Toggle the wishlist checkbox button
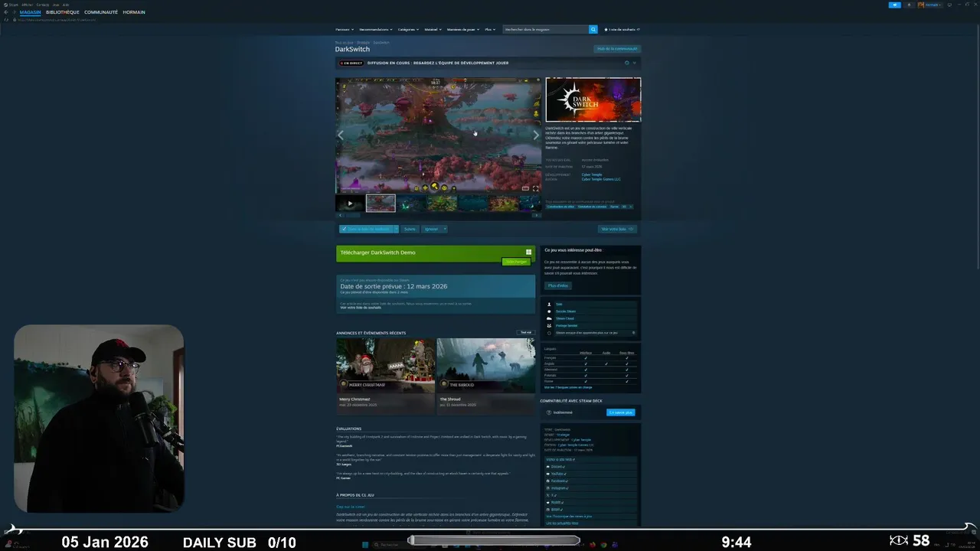The width and height of the screenshot is (980, 551). pos(366,229)
